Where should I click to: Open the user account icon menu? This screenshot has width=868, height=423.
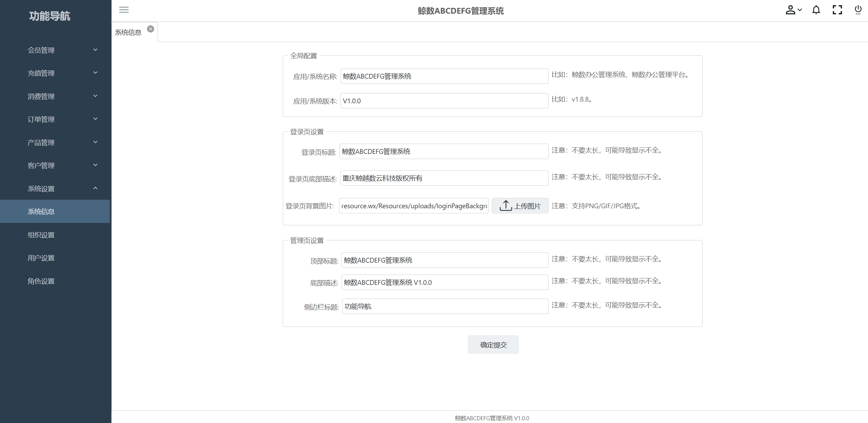tap(793, 10)
